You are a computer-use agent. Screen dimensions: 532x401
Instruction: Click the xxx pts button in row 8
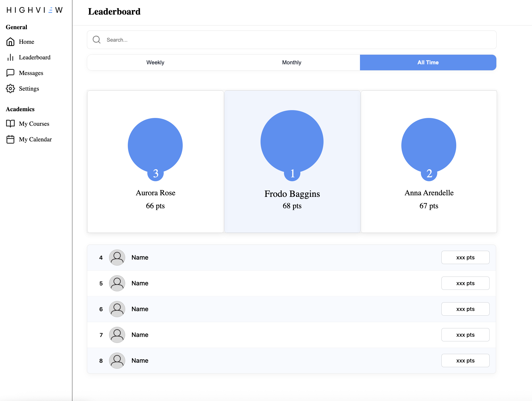click(x=465, y=361)
